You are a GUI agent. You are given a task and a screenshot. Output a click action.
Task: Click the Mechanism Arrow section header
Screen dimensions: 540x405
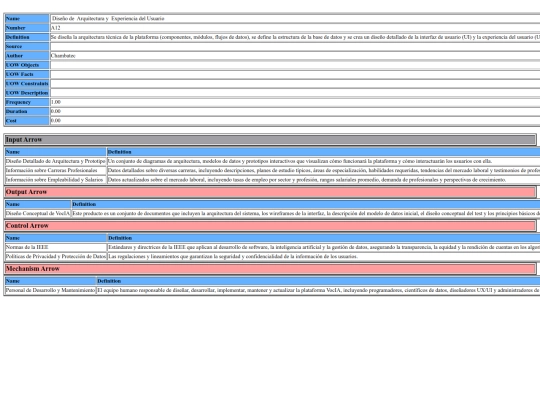point(270,269)
